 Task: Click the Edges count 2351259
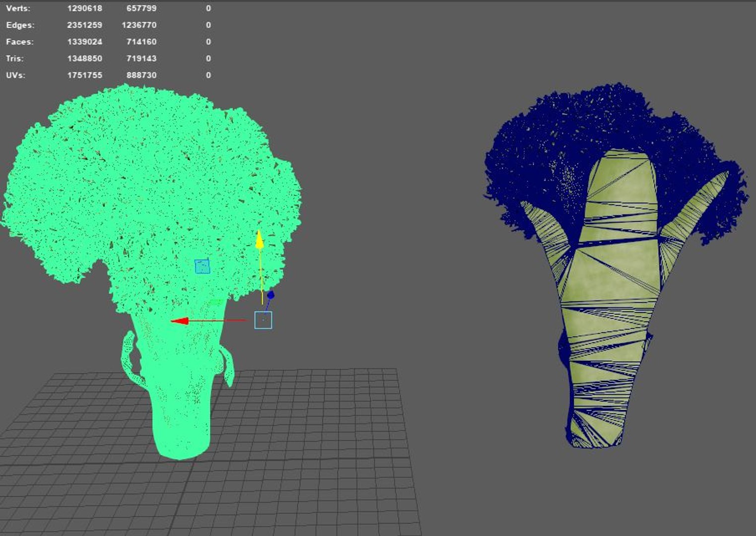(85, 25)
